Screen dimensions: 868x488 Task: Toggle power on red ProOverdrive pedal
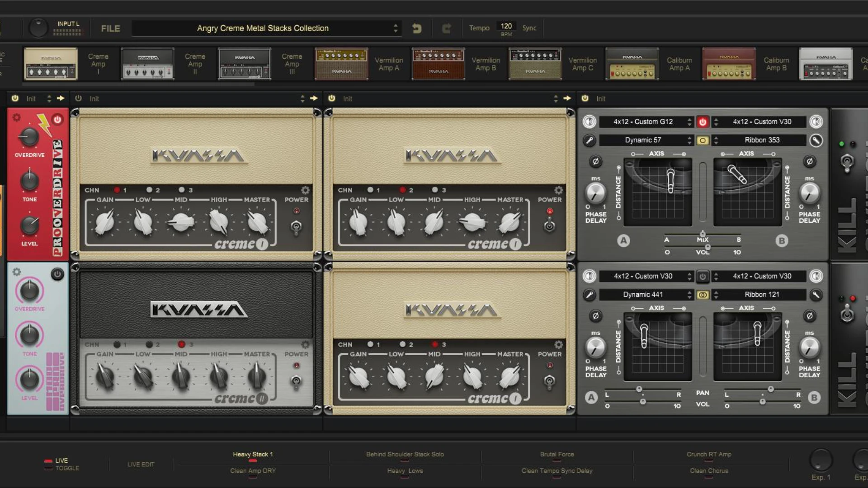pos(57,119)
